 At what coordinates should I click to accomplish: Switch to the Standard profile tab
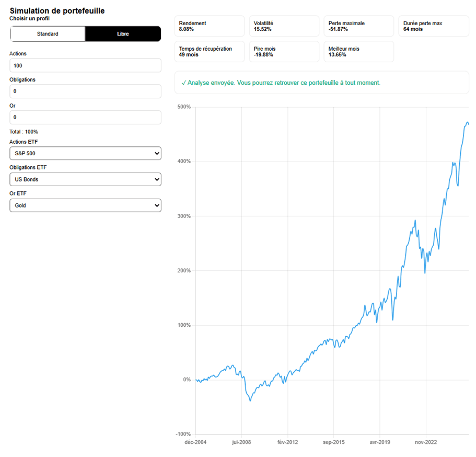(x=47, y=33)
